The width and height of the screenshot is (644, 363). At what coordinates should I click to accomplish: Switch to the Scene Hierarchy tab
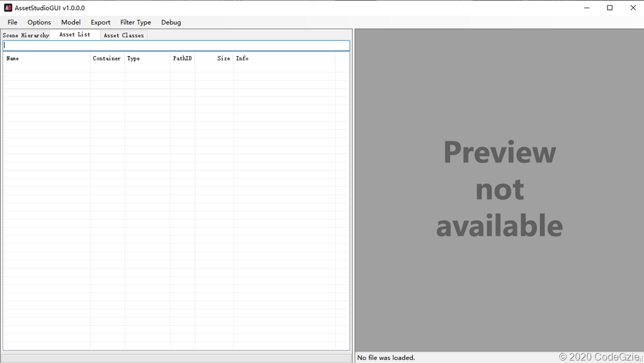click(26, 35)
